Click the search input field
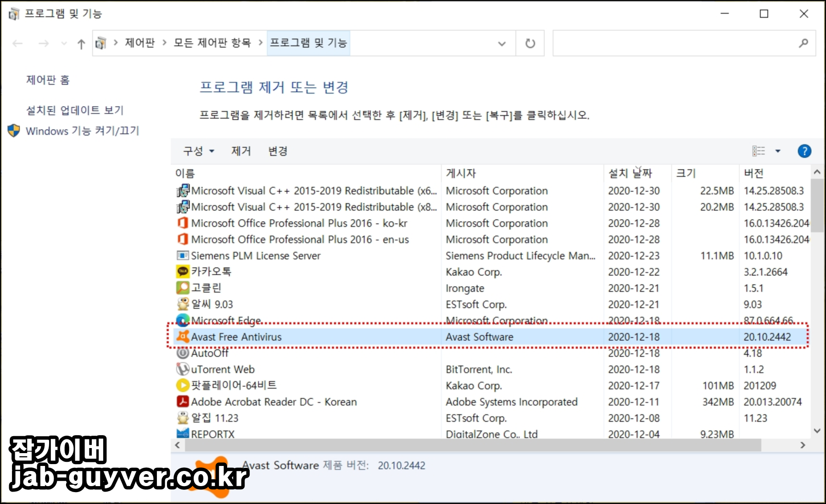 click(x=675, y=43)
